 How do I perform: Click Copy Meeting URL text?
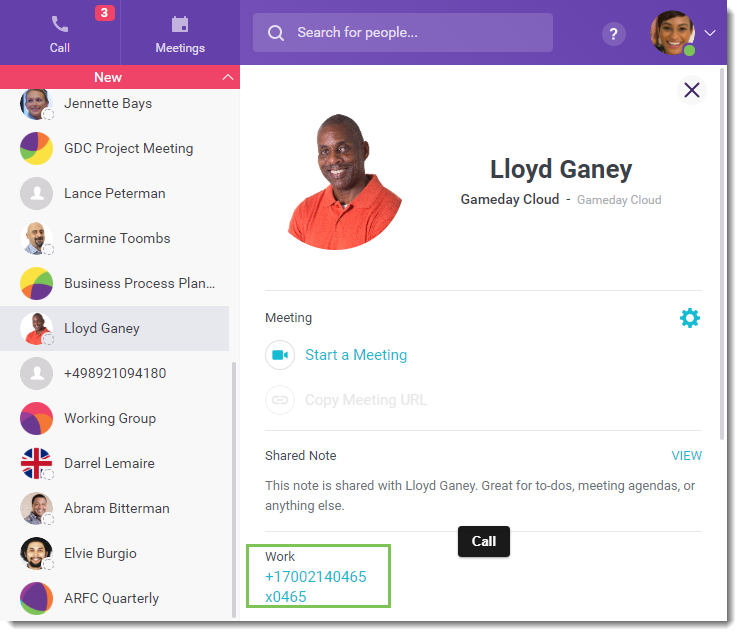tap(365, 400)
